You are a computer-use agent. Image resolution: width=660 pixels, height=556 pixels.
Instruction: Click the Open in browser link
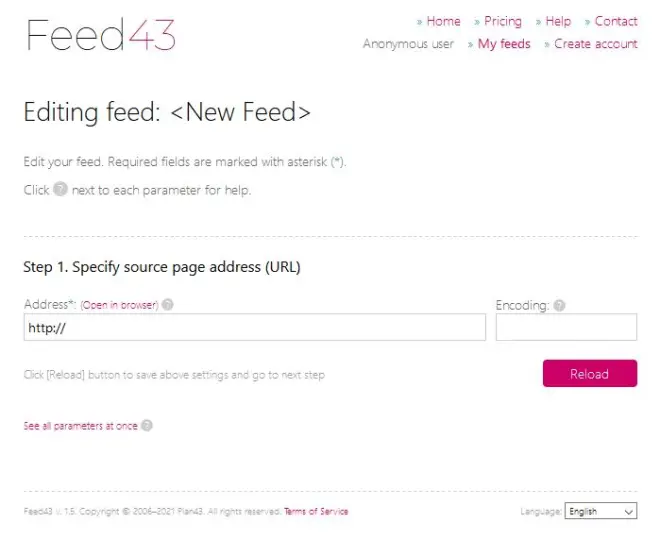[x=120, y=305]
